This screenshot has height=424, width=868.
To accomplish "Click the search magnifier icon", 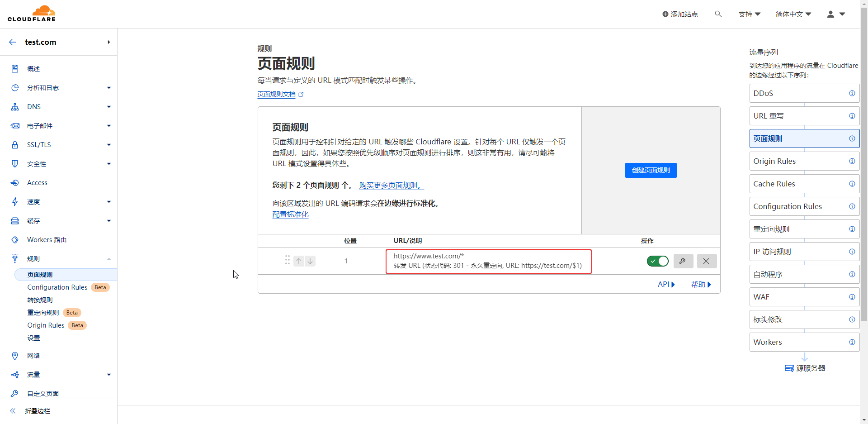I will coord(718,14).
